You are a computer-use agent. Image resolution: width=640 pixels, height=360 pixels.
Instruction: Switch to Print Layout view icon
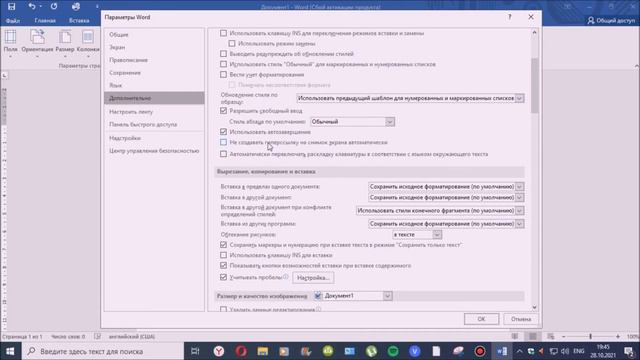coord(533,336)
